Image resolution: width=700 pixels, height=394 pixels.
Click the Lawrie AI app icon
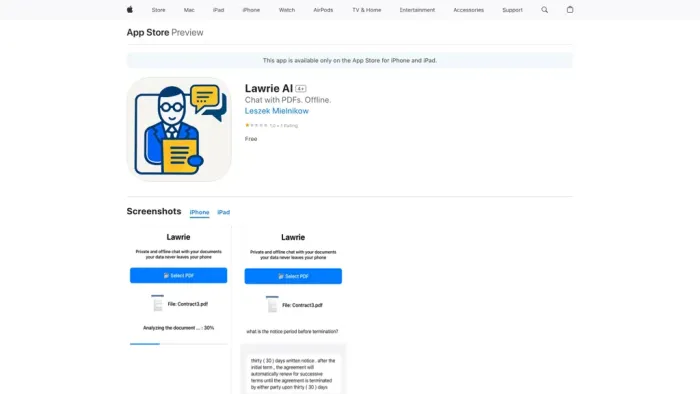[x=179, y=129]
